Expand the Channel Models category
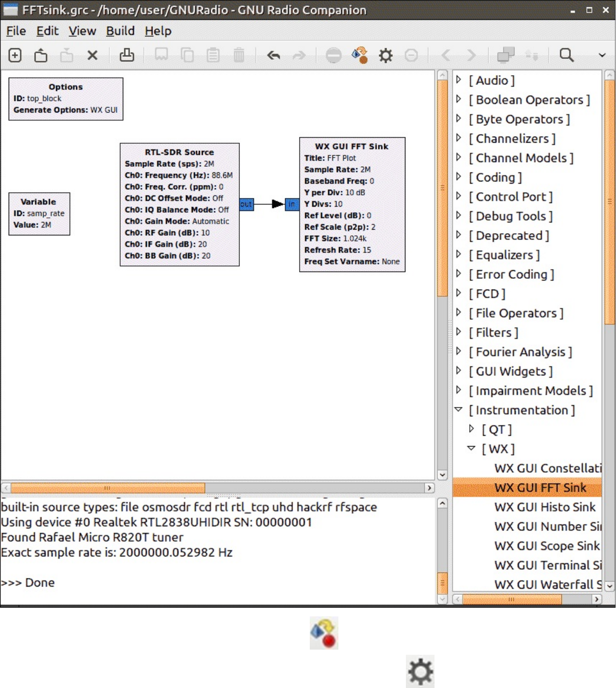This screenshot has height=688, width=616. coord(459,158)
